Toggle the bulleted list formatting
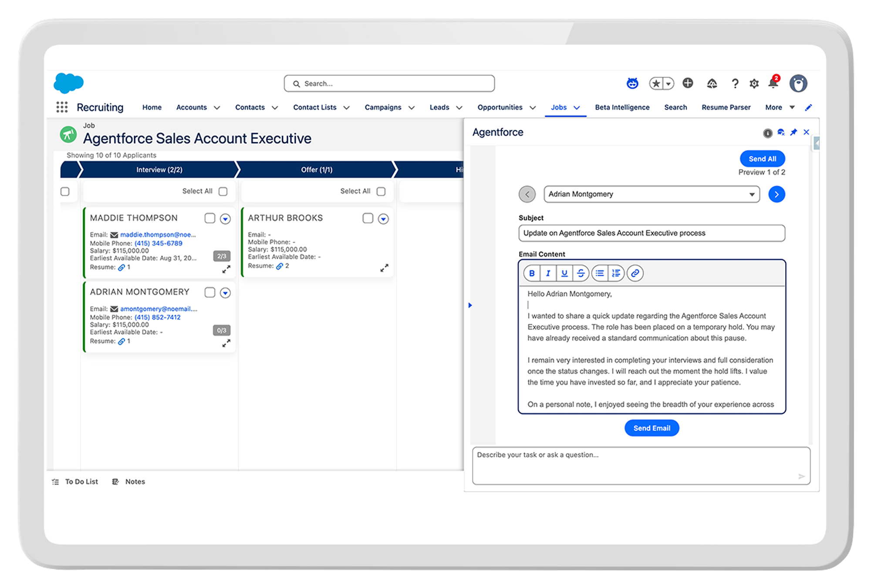The height and width of the screenshot is (588, 871). pos(600,273)
